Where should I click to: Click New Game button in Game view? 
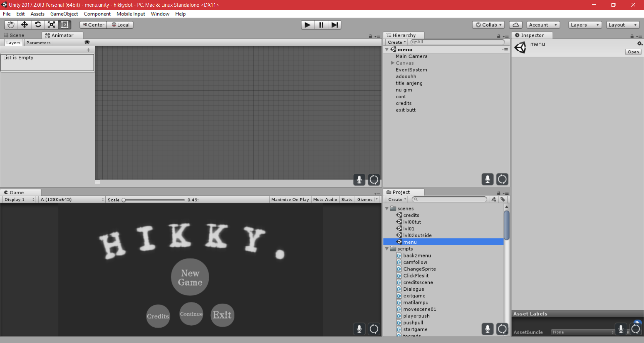(x=190, y=277)
